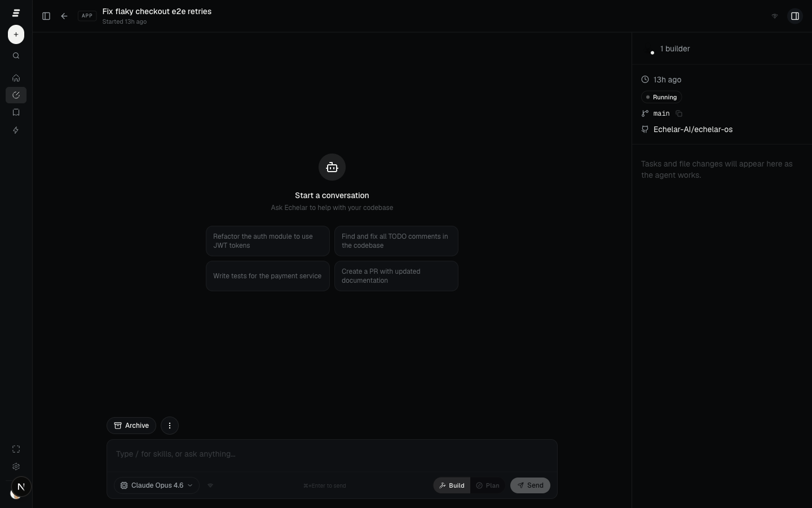Click the connection status icon in header

tap(775, 16)
